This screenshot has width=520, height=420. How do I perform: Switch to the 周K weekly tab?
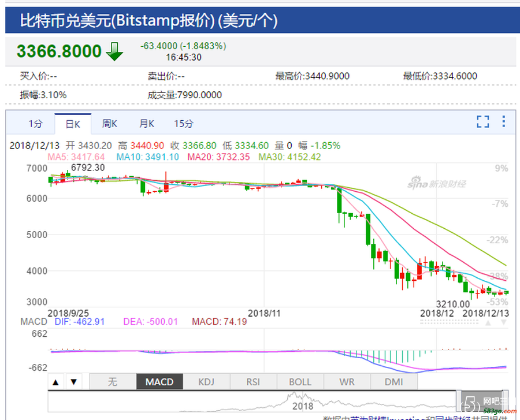[x=109, y=124]
